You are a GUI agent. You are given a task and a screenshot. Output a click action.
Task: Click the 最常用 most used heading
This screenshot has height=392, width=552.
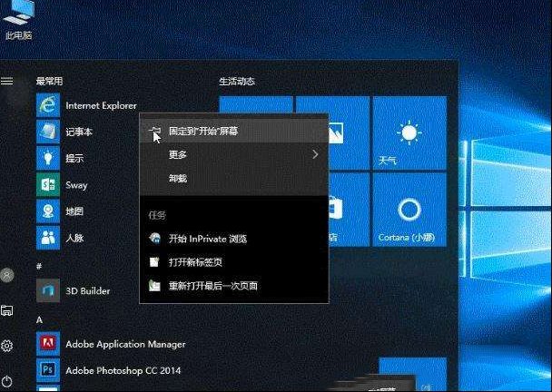point(50,82)
